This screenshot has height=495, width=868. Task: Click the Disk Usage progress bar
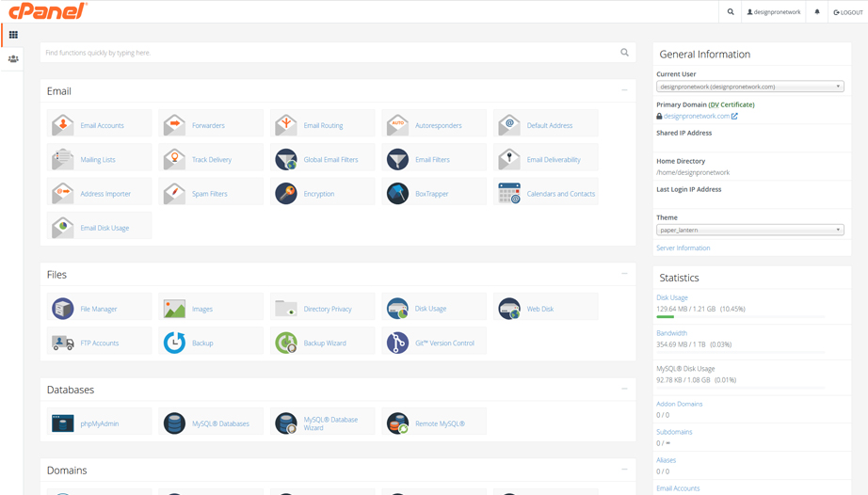tap(740, 317)
